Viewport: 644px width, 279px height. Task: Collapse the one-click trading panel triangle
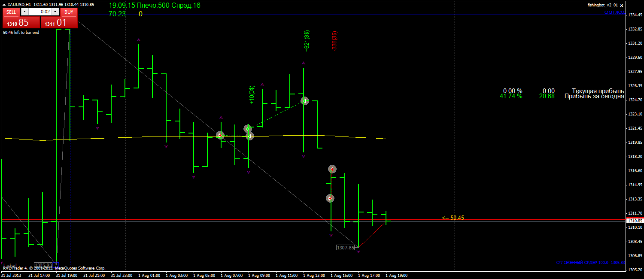click(x=4, y=5)
